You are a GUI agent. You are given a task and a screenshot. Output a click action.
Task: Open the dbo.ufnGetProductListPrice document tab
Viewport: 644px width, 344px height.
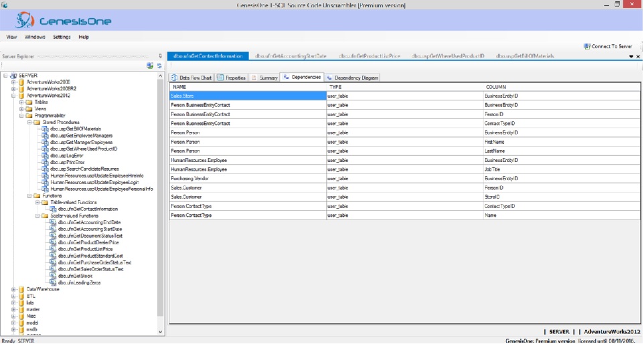click(x=370, y=56)
